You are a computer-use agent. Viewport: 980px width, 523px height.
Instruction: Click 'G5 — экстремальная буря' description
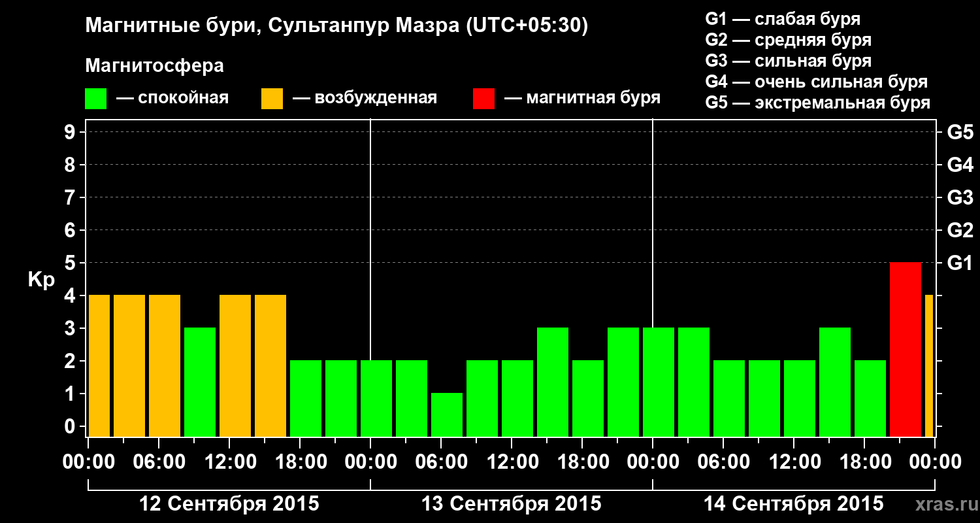818,103
